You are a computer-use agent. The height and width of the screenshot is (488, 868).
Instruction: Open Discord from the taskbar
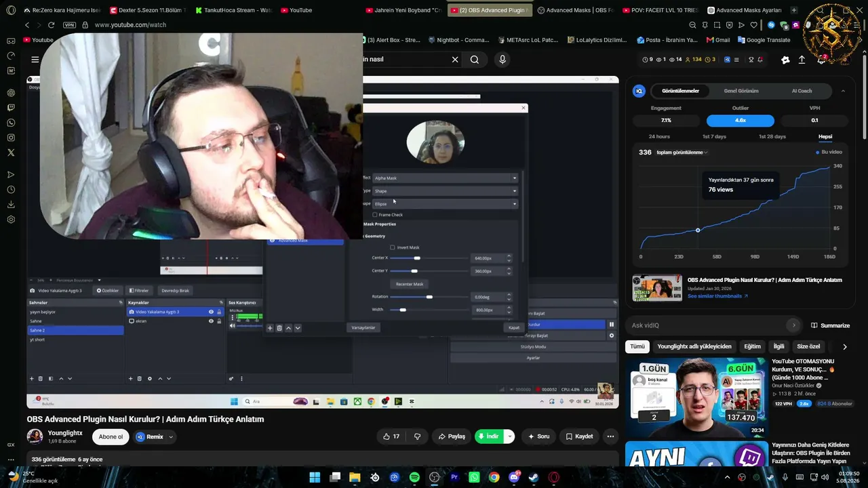(x=514, y=477)
